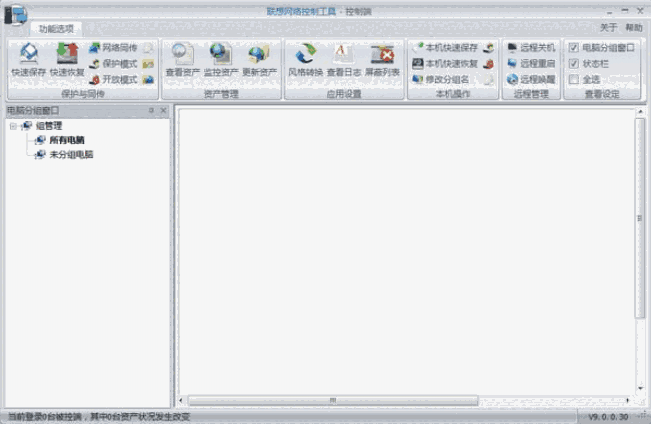
Task: Click 更新资产 update assets
Action: click(x=259, y=60)
